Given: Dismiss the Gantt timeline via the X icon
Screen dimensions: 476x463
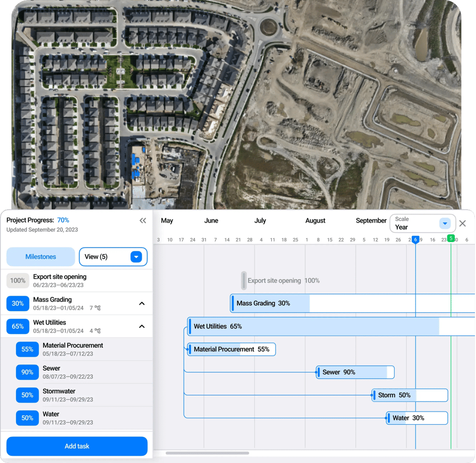Looking at the screenshot, I should pyautogui.click(x=463, y=224).
